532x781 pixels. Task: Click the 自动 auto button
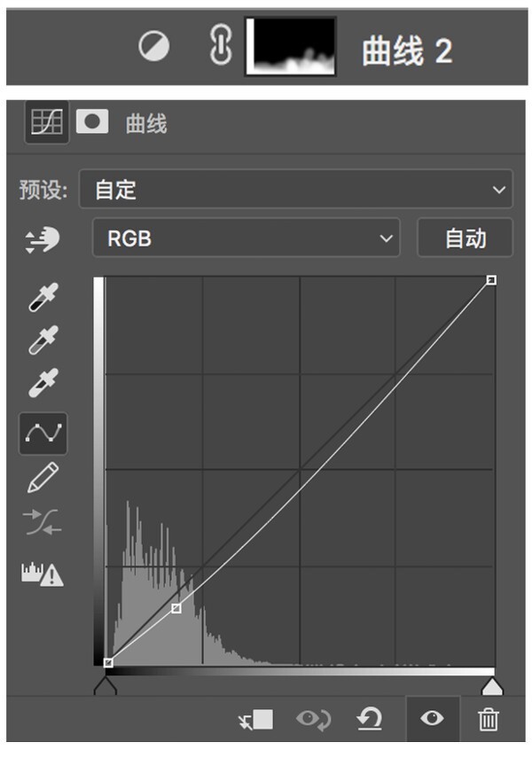(x=465, y=238)
